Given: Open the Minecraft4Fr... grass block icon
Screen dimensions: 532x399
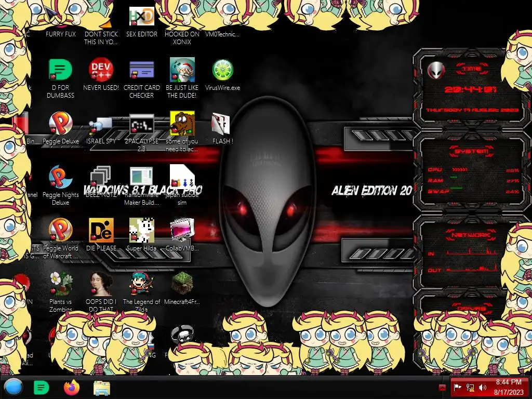Looking at the screenshot, I should click(182, 283).
